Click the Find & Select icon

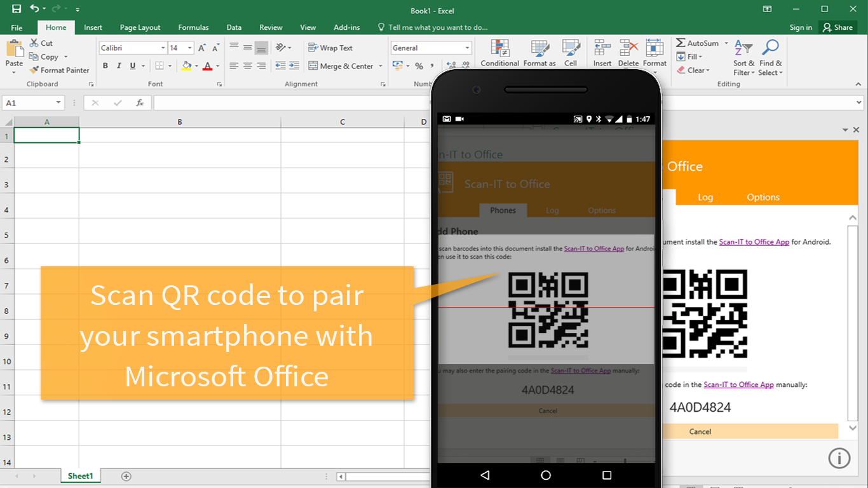click(770, 54)
